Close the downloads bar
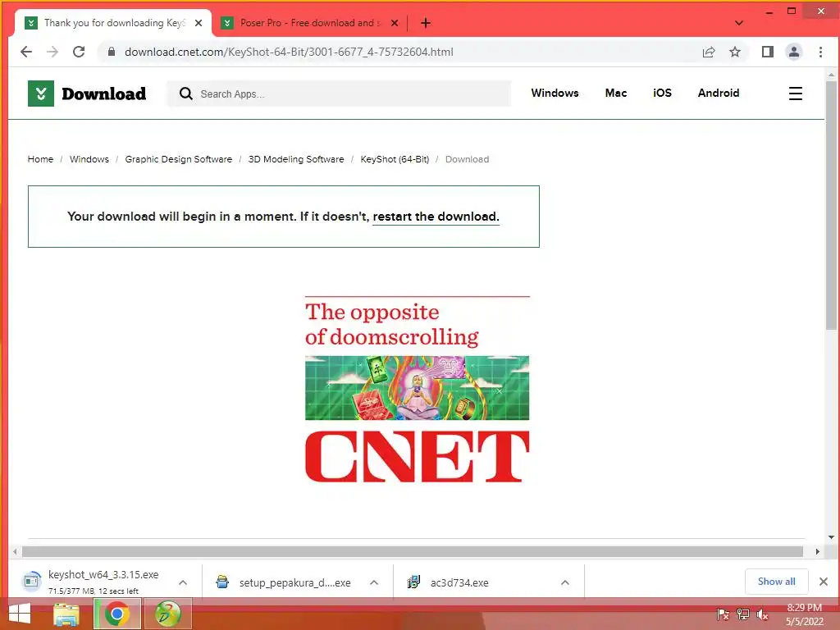 click(x=824, y=582)
